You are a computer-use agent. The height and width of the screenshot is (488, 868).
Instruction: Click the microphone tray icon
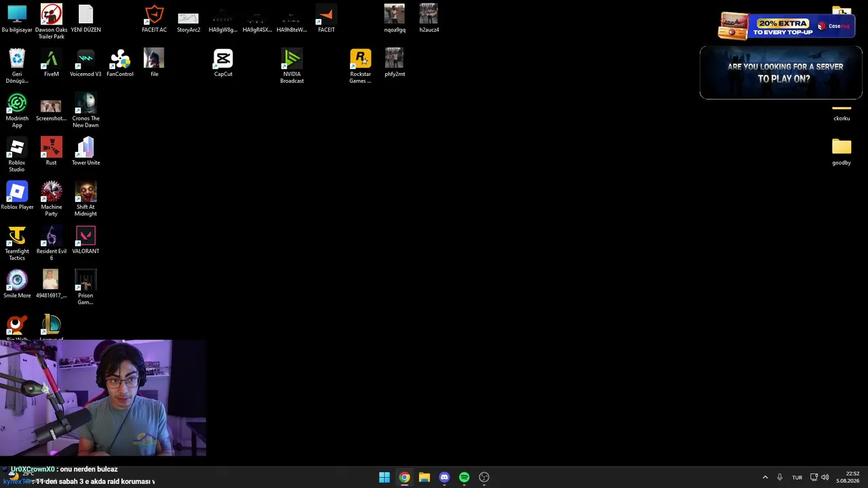click(780, 477)
